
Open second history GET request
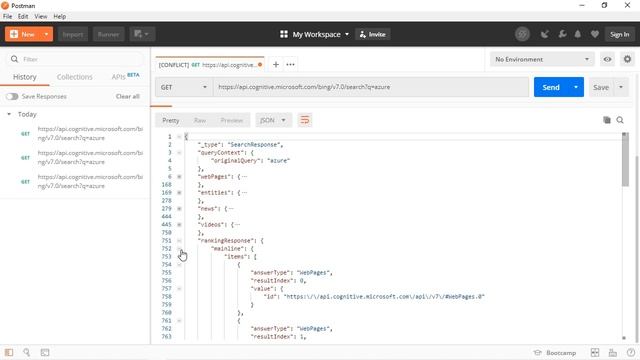tap(82, 157)
